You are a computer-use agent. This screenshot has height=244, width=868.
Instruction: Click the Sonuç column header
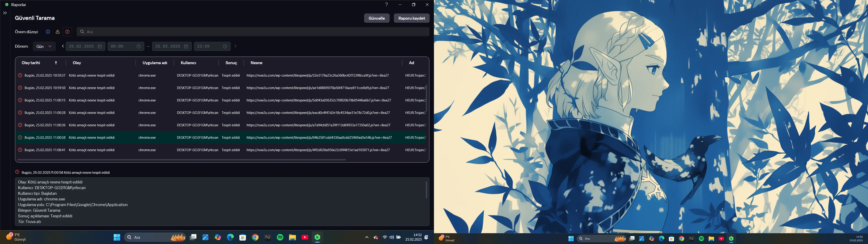point(231,63)
